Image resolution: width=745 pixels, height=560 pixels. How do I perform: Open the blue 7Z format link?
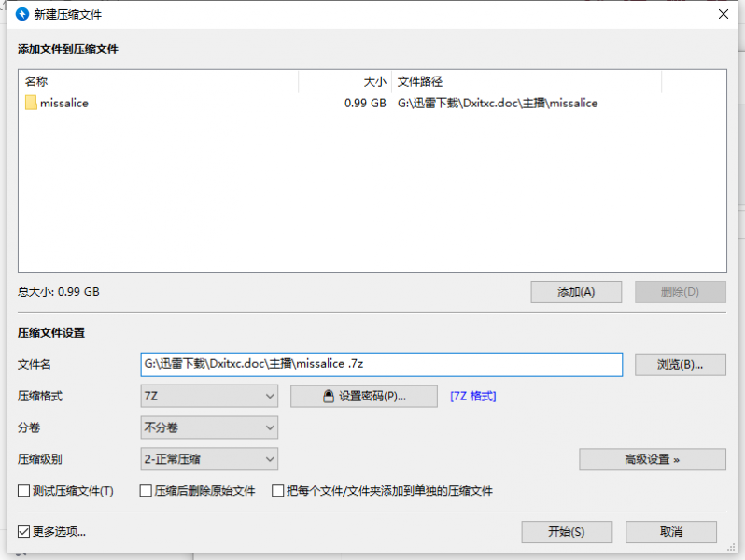[x=473, y=396]
